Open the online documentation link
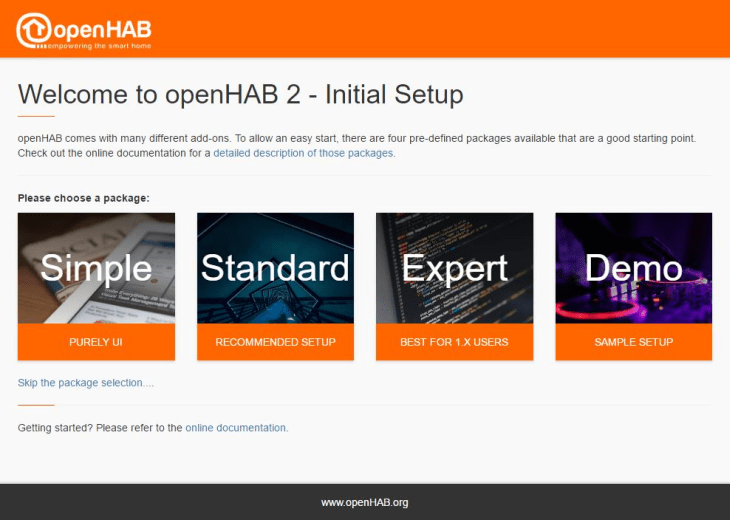 (236, 427)
